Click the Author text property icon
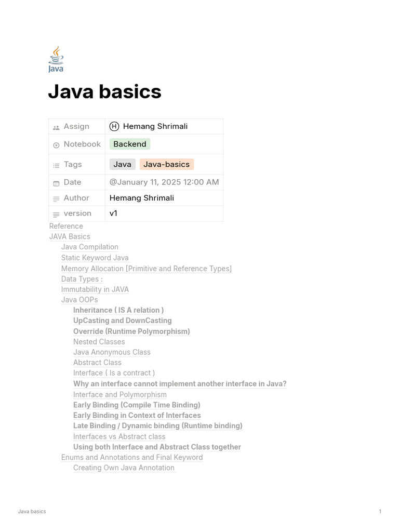This screenshot has width=399, height=532. pos(56,198)
